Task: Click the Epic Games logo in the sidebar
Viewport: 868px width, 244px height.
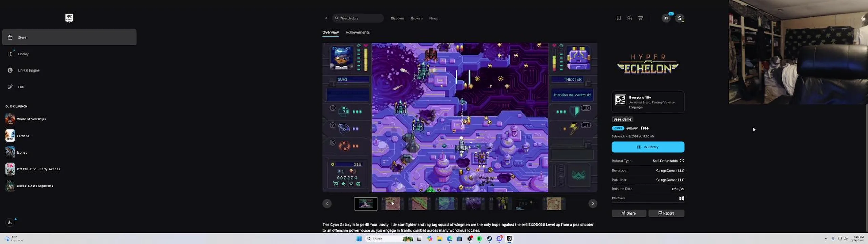Action: [x=69, y=18]
